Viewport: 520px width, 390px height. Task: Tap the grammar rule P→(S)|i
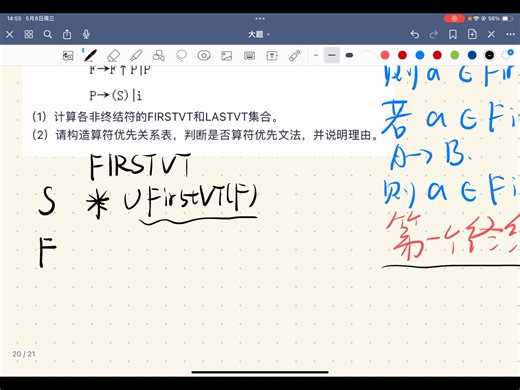116,96
